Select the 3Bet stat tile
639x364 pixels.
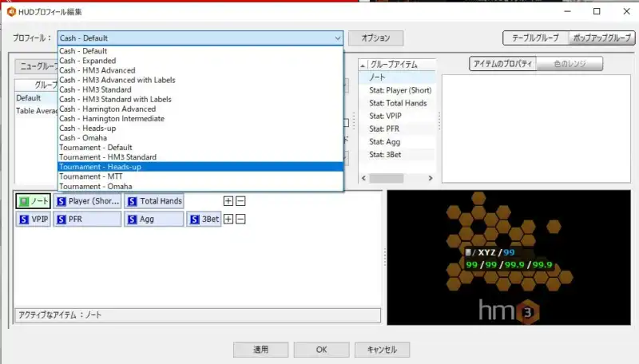point(204,219)
